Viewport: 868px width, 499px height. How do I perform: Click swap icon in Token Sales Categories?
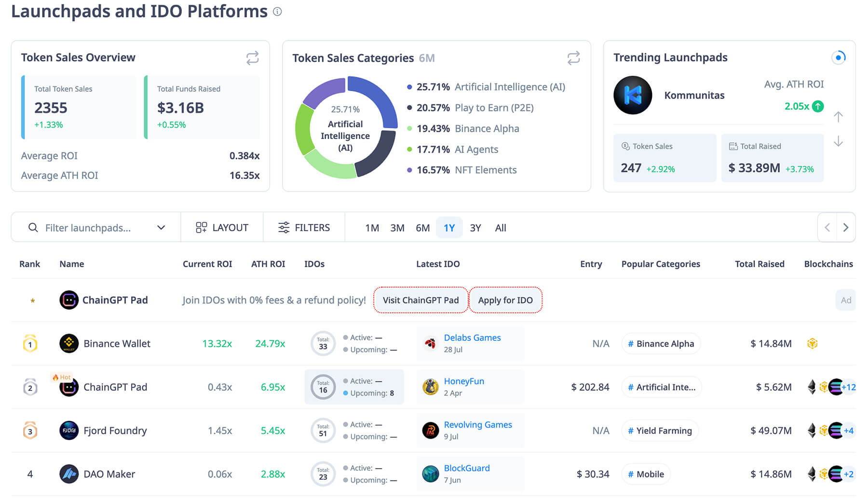pyautogui.click(x=573, y=58)
